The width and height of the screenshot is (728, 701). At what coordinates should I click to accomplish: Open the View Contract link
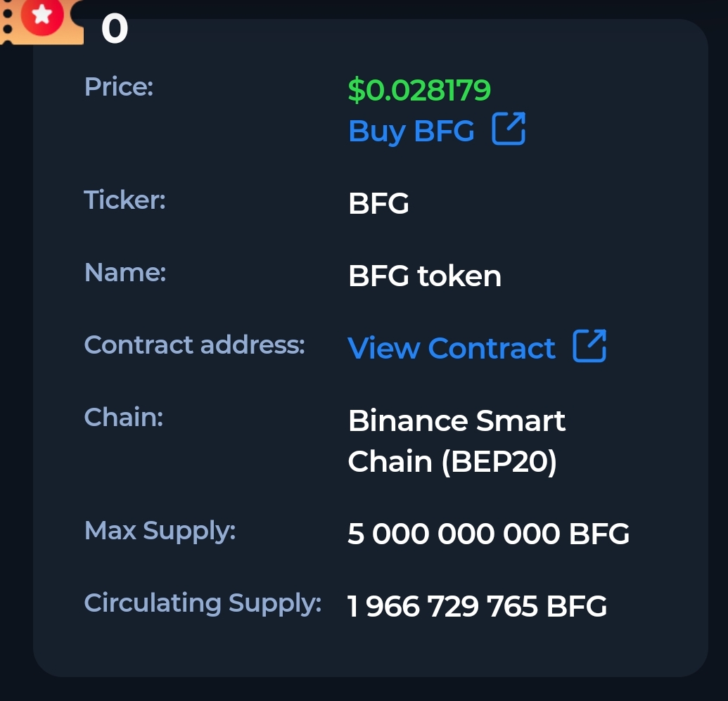[452, 348]
